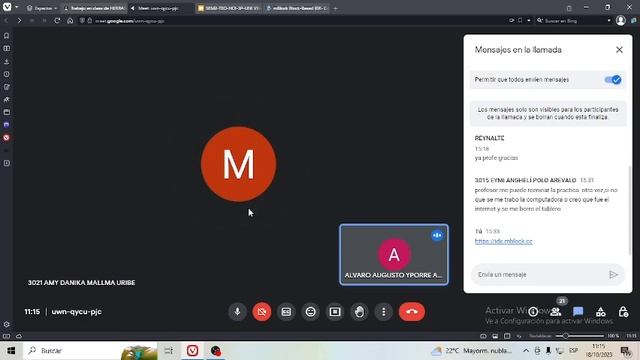Go to the browser home page
The width and height of the screenshot is (640, 360).
coord(70,20)
